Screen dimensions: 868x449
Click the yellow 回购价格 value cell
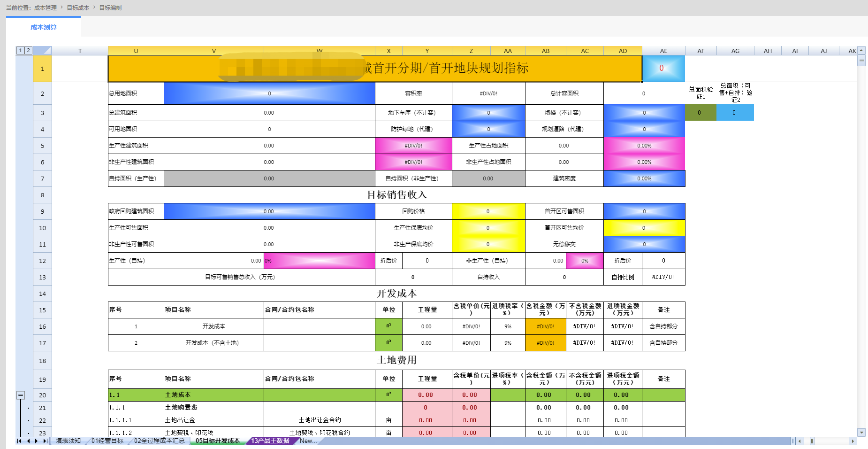488,211
